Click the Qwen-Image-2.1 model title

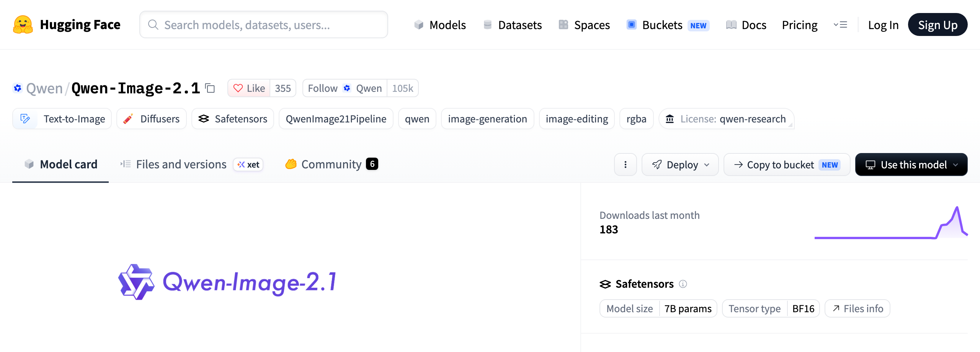click(x=136, y=88)
